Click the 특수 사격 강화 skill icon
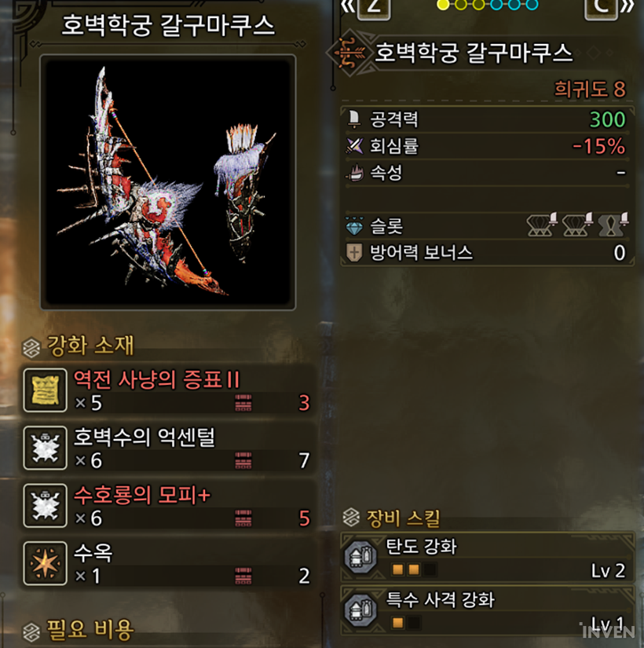 [x=360, y=610]
